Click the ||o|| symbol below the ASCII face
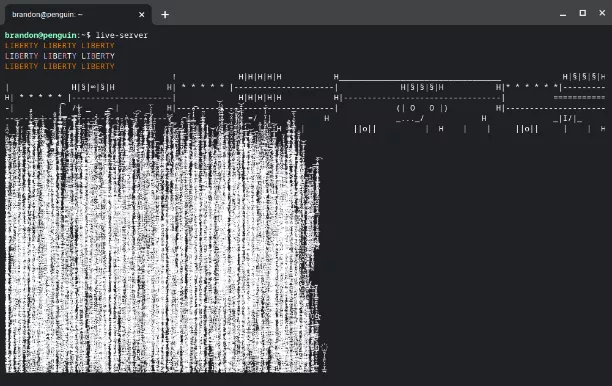 (365, 129)
